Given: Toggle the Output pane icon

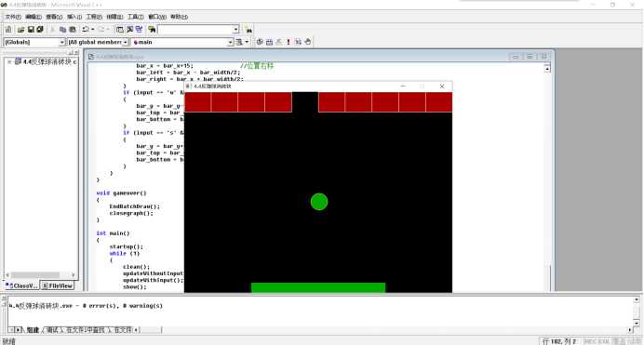Looking at the screenshot, I should click(x=129, y=30).
